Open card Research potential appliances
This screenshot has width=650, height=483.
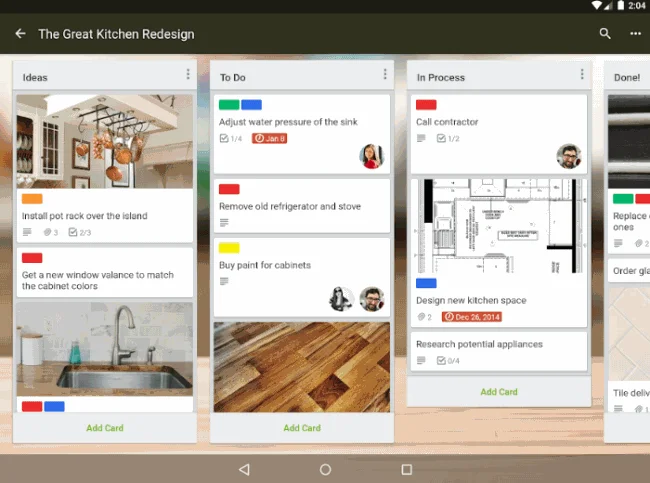tap(499, 351)
